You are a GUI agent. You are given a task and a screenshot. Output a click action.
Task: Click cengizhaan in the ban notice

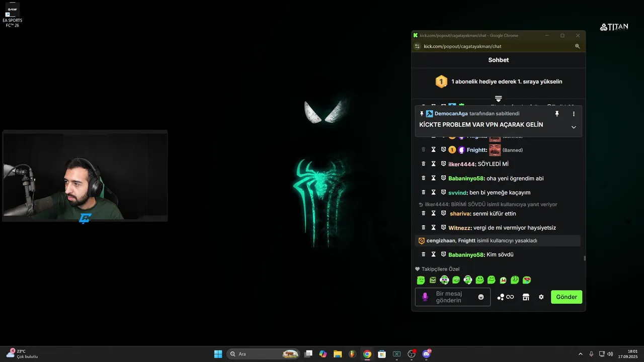click(x=441, y=241)
